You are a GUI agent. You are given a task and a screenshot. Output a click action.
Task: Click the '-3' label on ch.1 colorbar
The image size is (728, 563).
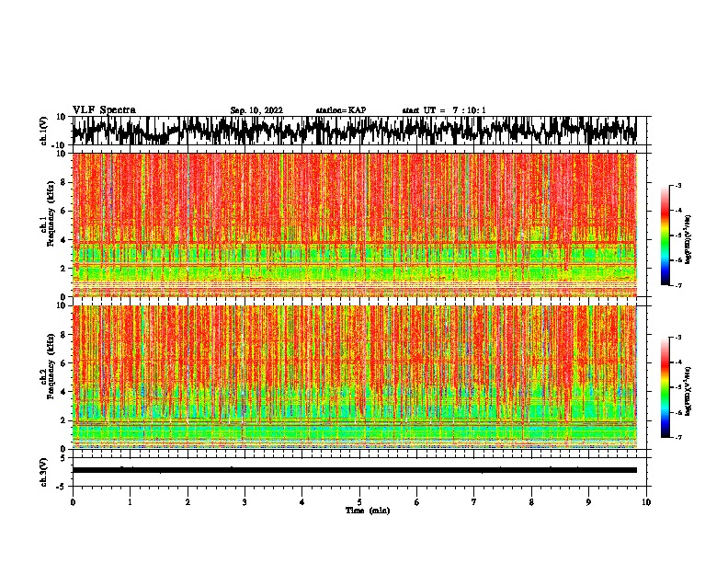(x=677, y=185)
